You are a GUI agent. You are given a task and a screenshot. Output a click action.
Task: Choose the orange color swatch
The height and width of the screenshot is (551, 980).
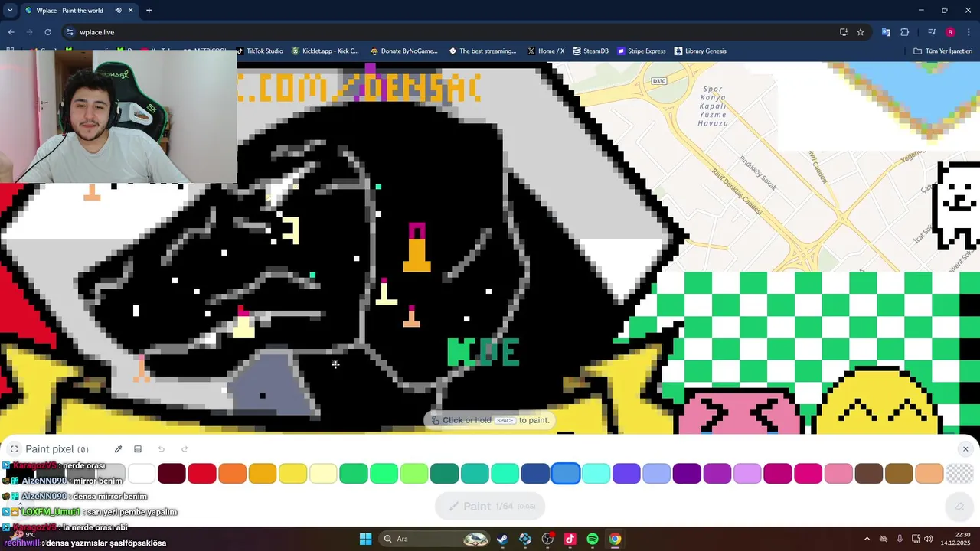[232, 474]
